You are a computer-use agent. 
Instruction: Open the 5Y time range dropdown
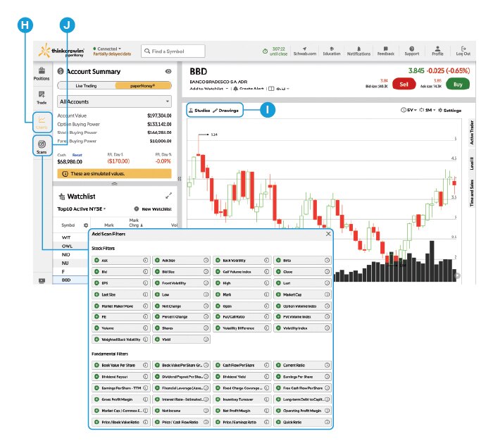(x=408, y=110)
